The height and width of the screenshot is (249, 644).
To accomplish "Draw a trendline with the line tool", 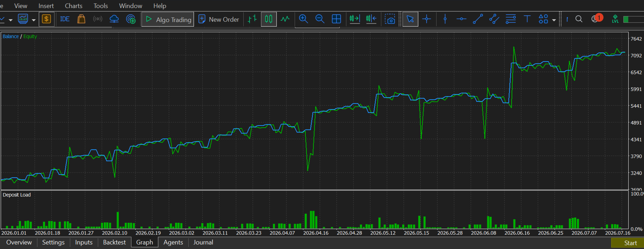I will [x=478, y=19].
